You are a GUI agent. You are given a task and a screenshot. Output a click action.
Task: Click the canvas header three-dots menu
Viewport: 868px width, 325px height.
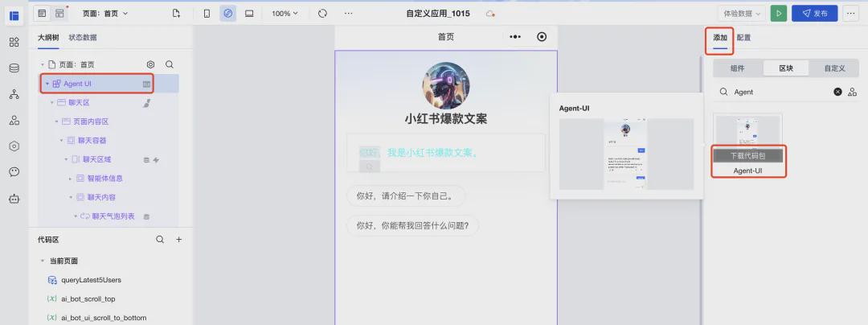(x=515, y=36)
